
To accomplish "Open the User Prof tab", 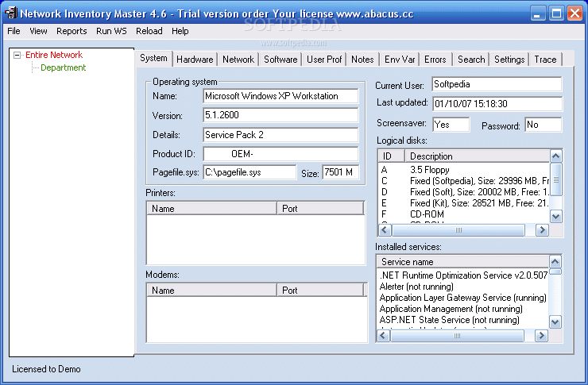I will [324, 60].
